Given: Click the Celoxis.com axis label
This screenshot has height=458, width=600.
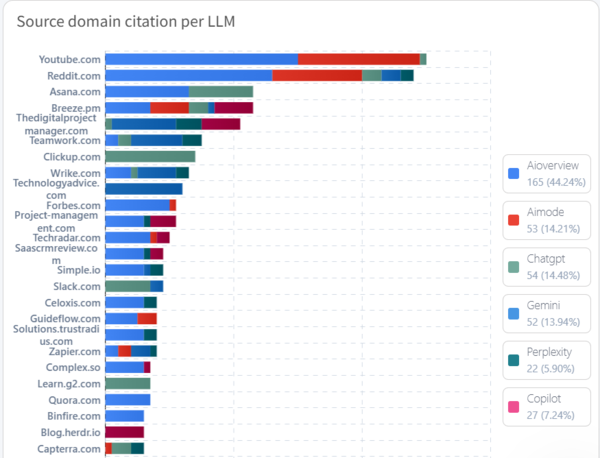Looking at the screenshot, I should click(73, 303).
